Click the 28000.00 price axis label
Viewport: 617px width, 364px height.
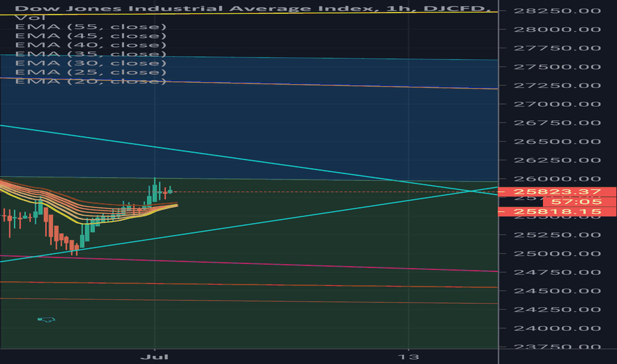point(557,30)
